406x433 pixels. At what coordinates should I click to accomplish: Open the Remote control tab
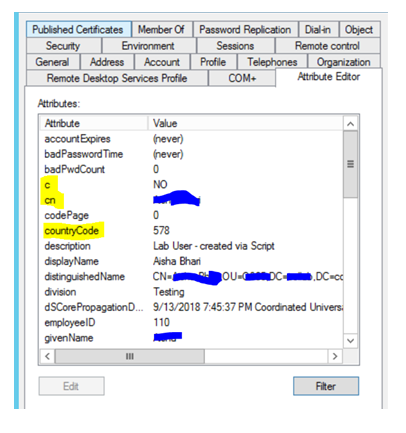pyautogui.click(x=327, y=45)
